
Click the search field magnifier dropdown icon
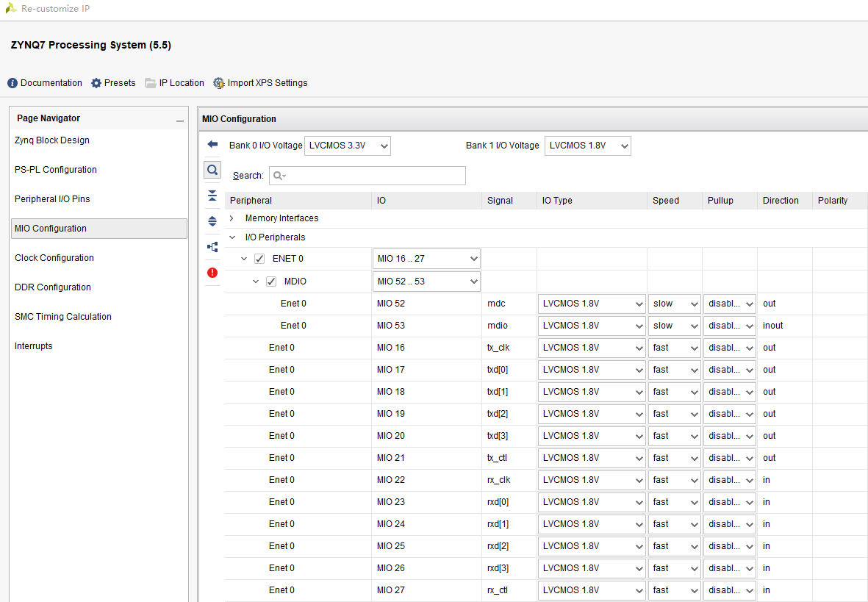point(279,176)
